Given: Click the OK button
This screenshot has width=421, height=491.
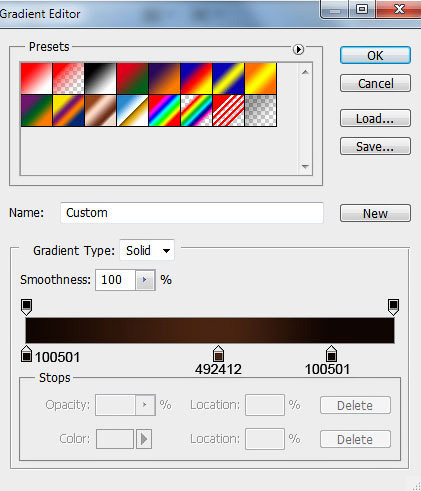Looking at the screenshot, I should tap(375, 55).
